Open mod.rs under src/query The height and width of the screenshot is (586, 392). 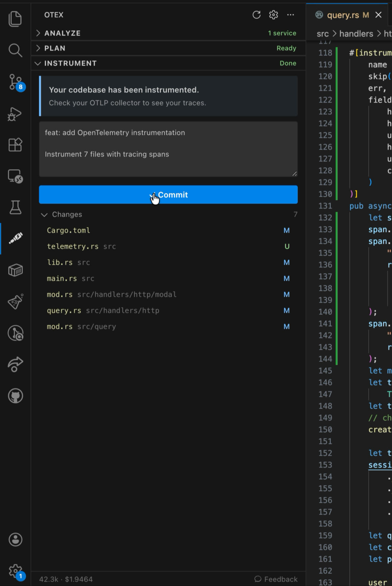(168, 326)
